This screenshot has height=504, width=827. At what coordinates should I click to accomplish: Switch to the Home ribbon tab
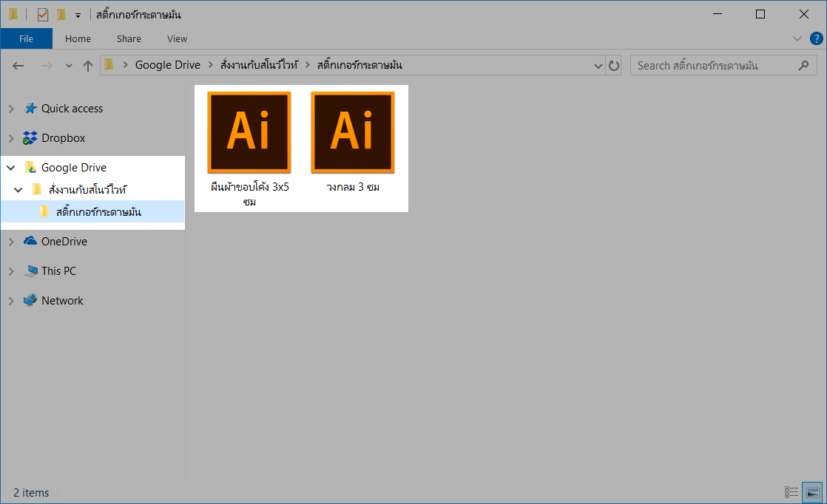[x=78, y=38]
